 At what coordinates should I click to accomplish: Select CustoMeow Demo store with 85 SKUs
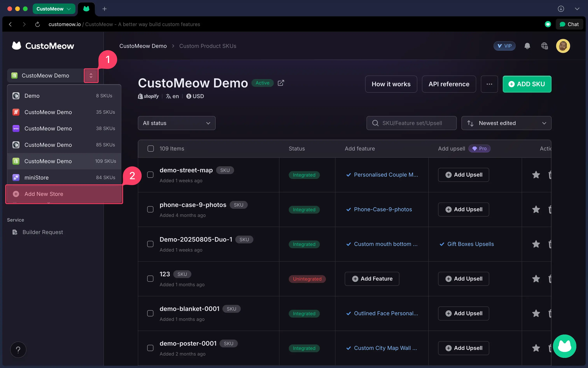(64, 145)
